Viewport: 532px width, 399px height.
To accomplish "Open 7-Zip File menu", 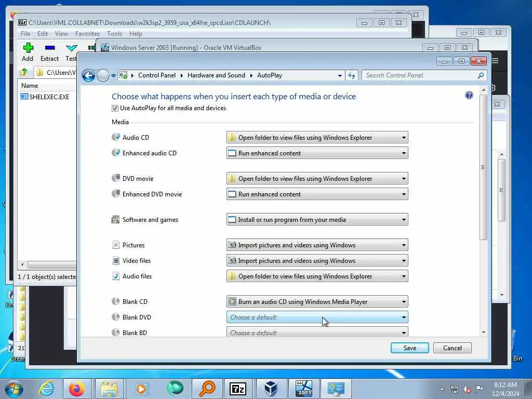I will point(25,34).
